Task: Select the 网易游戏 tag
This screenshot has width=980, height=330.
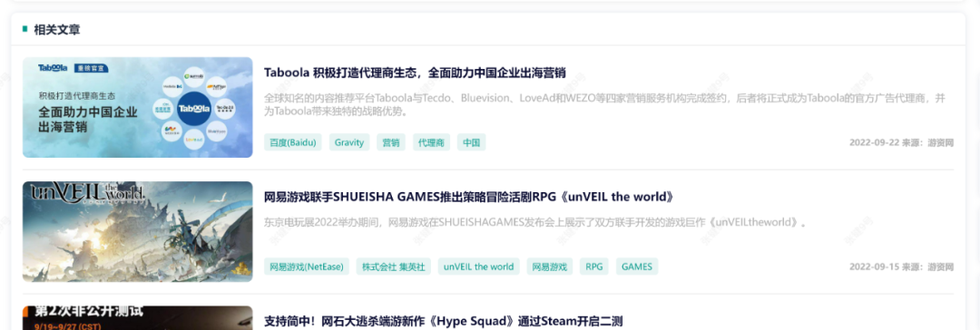Action: (549, 267)
